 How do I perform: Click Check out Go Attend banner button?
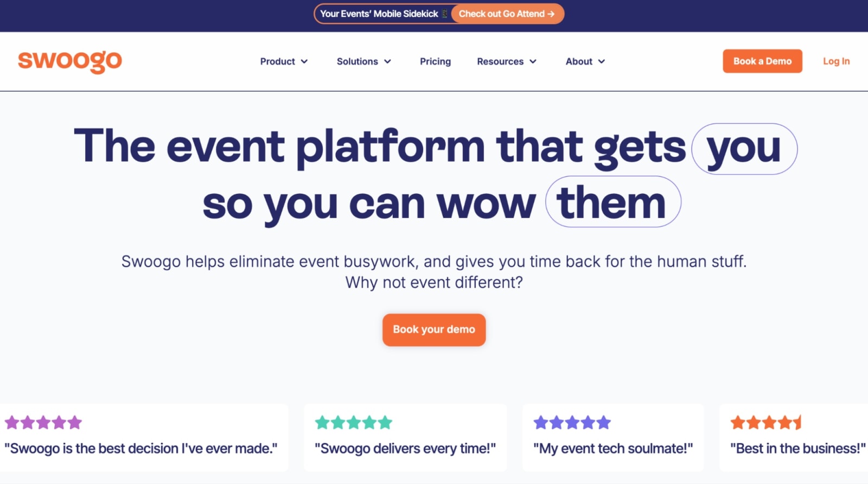[x=507, y=14]
